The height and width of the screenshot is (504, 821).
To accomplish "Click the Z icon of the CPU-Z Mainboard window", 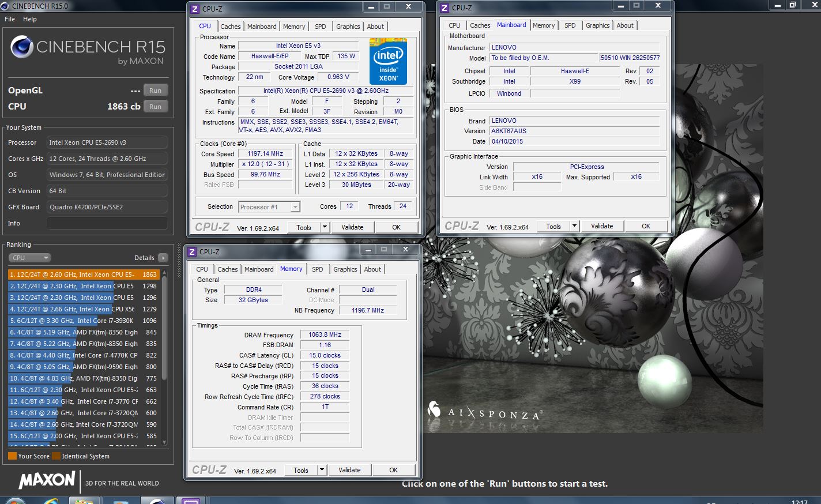I will 445,7.
